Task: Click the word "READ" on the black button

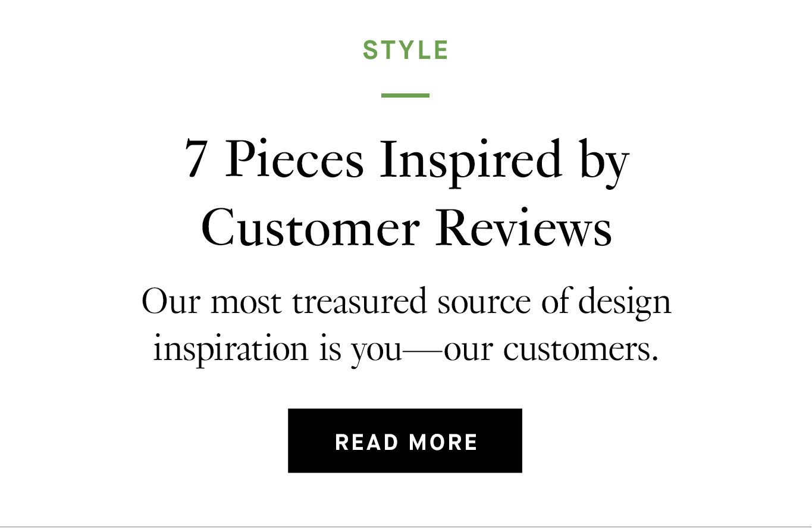Action: pyautogui.click(x=366, y=442)
